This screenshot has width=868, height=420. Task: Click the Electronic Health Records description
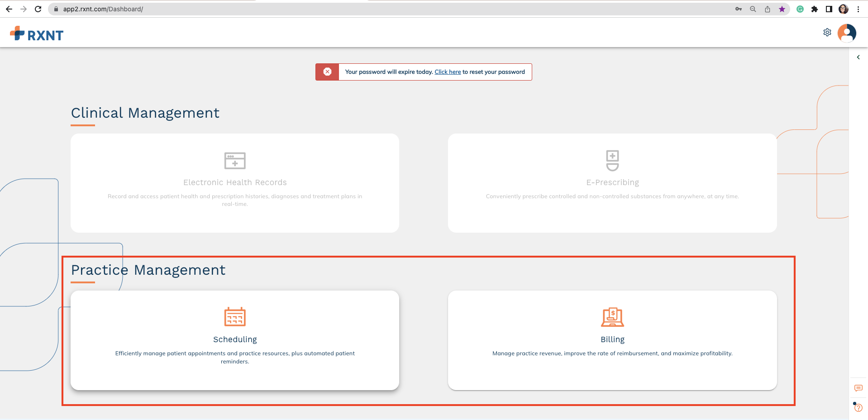pos(235,200)
